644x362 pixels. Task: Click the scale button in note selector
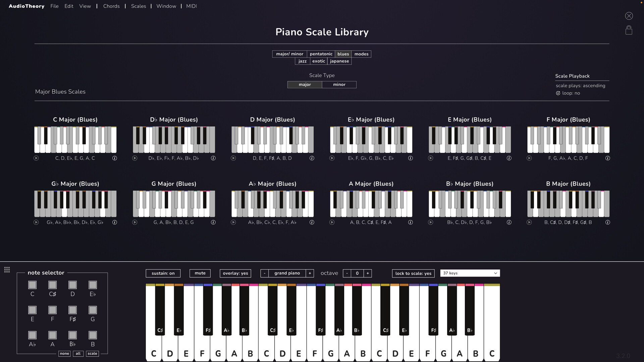click(92, 354)
